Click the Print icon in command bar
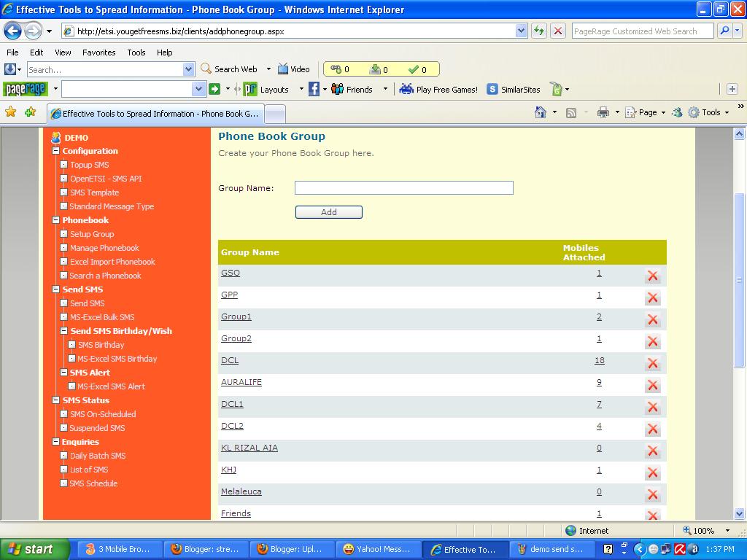747x560 pixels. click(x=603, y=112)
